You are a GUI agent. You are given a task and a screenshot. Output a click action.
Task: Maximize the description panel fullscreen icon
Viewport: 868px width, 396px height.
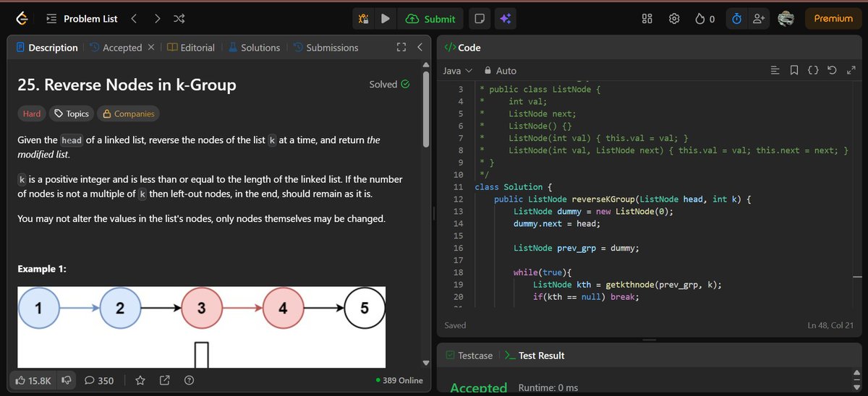401,48
